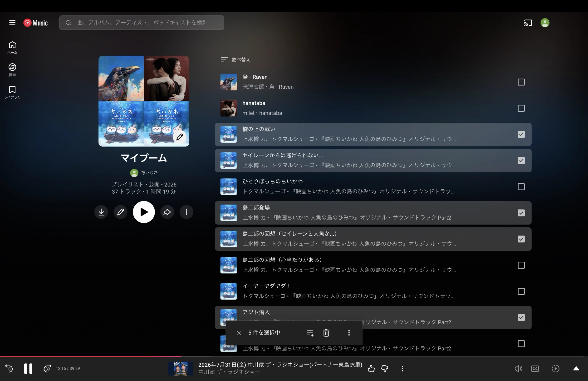Image resolution: width=588 pixels, height=381 pixels.
Task: Check 島二郎の回想（心当たりがある）checkbox
Action: [x=521, y=265]
